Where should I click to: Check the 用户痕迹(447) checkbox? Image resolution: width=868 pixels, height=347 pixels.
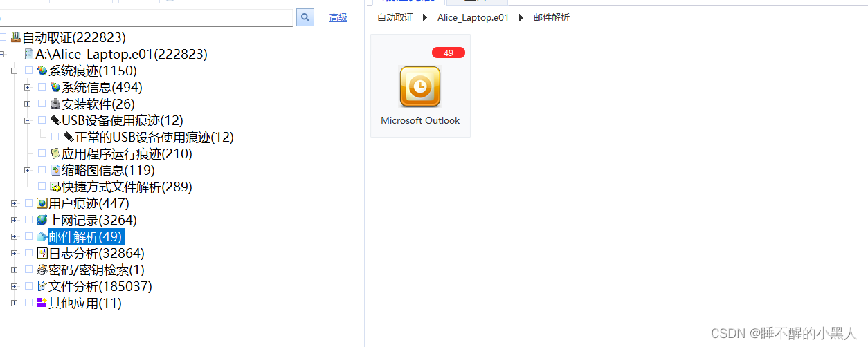[28, 203]
